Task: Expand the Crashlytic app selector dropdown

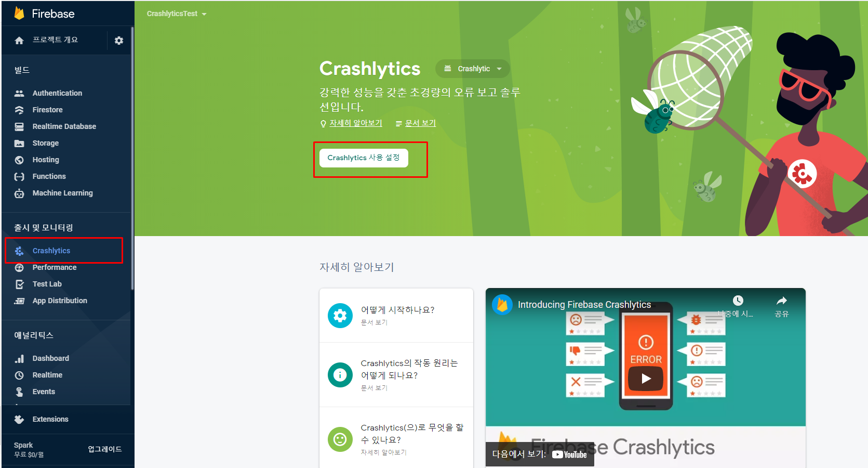Action: (472, 69)
